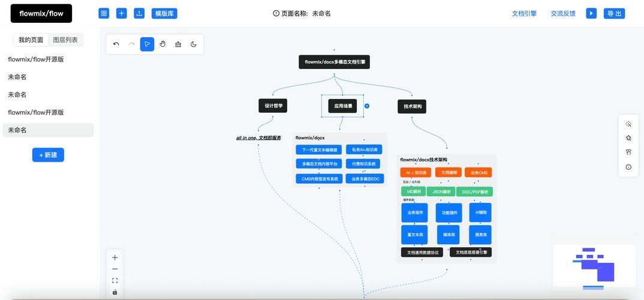Click the 导出 export button
644x300 pixels.
click(x=614, y=13)
